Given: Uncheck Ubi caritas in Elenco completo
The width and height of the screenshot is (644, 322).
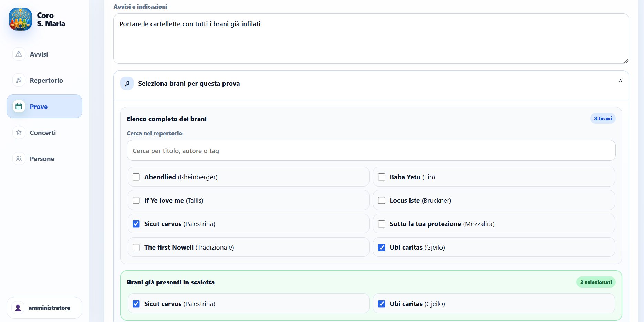Looking at the screenshot, I should pyautogui.click(x=382, y=247).
